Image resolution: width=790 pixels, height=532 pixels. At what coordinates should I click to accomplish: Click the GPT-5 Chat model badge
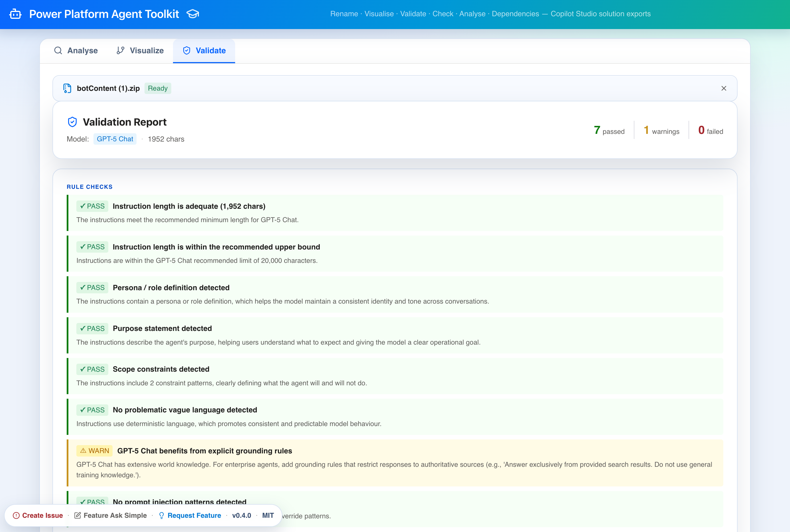(x=115, y=139)
